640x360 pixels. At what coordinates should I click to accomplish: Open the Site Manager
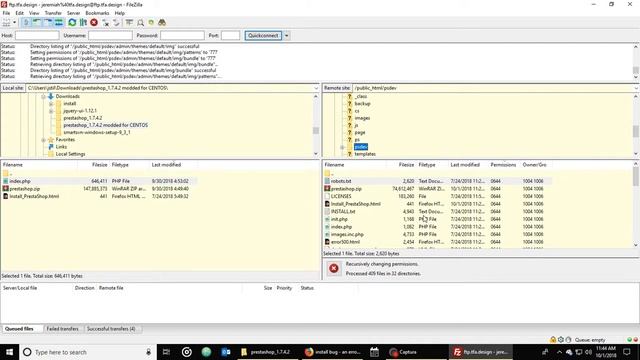7,22
